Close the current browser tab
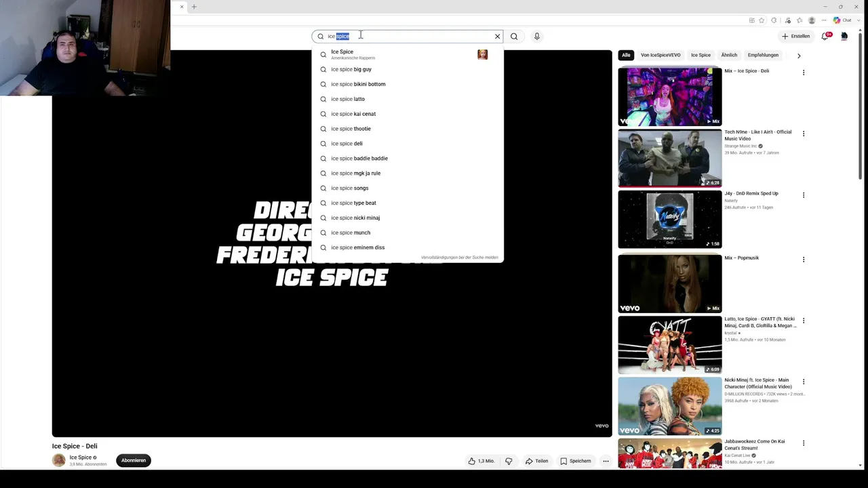 [182, 7]
